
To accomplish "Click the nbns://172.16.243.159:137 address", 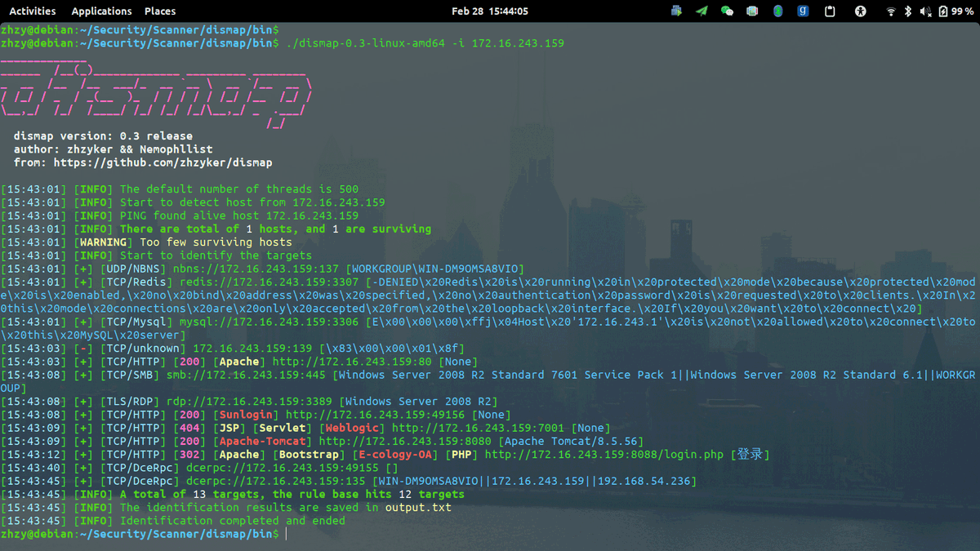I will point(256,269).
